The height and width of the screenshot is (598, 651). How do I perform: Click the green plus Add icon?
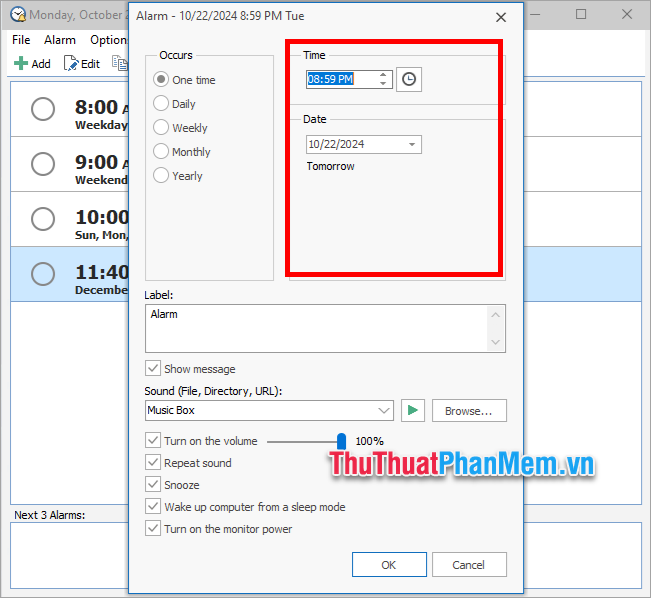tap(21, 64)
